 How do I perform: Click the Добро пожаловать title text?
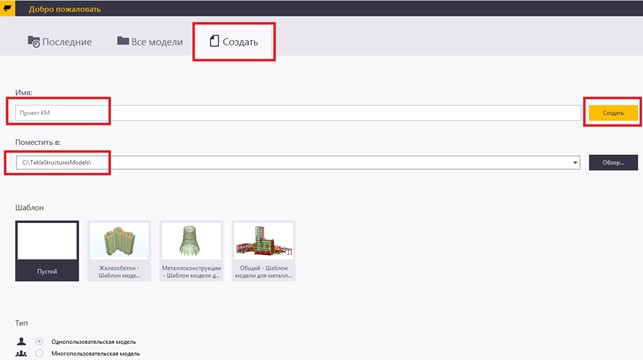pos(64,9)
